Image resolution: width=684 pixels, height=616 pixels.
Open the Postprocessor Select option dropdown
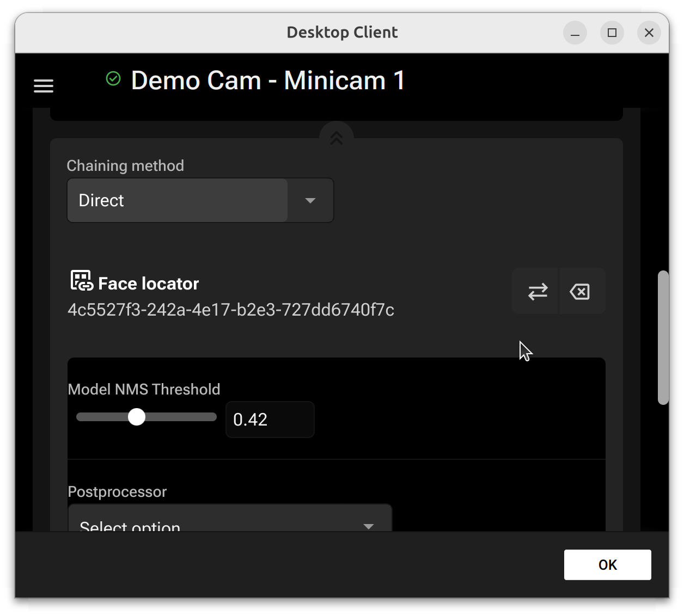coord(218,523)
